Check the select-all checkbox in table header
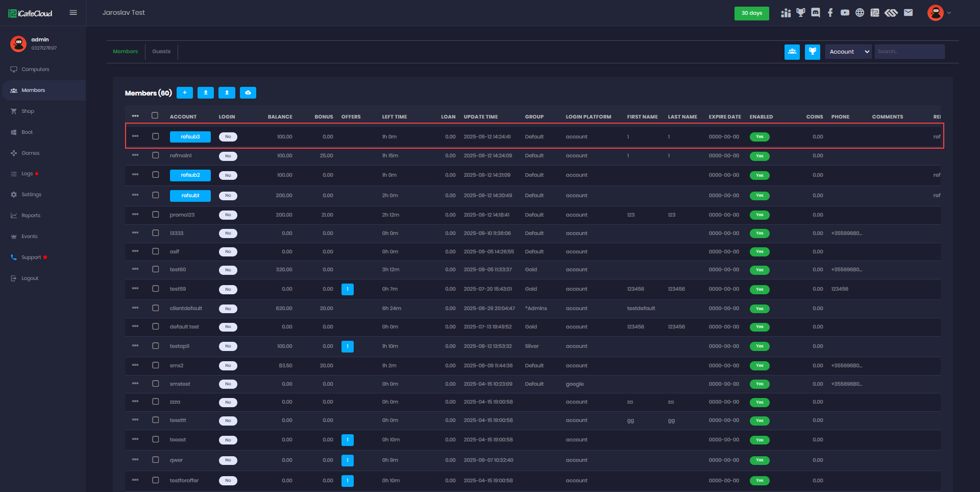Screen dimensions: 980x492 [155, 116]
